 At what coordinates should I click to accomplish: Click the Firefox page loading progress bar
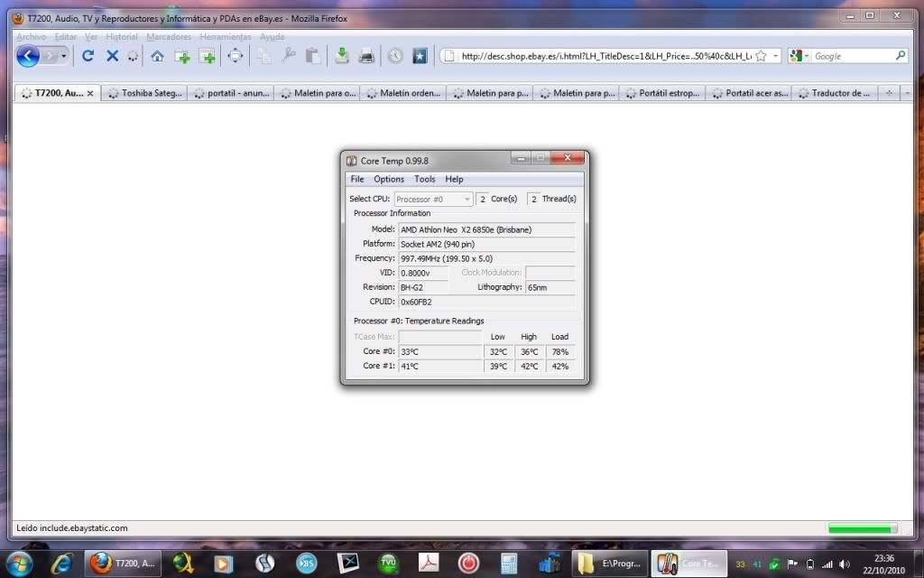[x=863, y=528]
